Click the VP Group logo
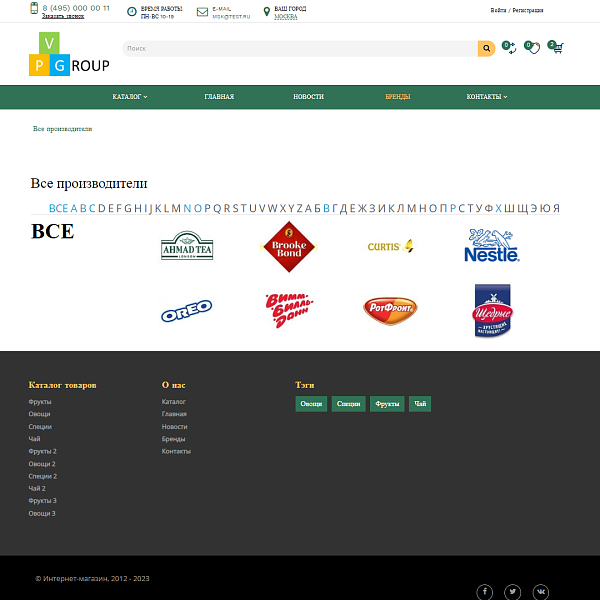Viewport: 600px width, 600px height. (69, 55)
